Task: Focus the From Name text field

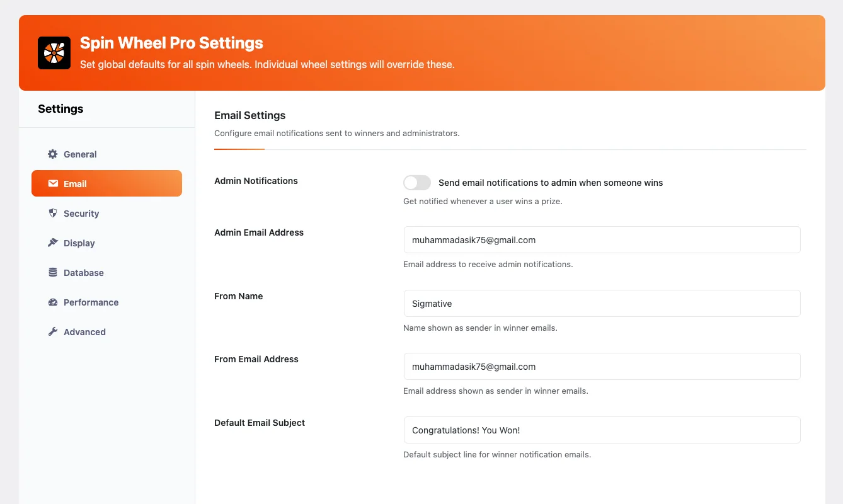Action: tap(602, 303)
